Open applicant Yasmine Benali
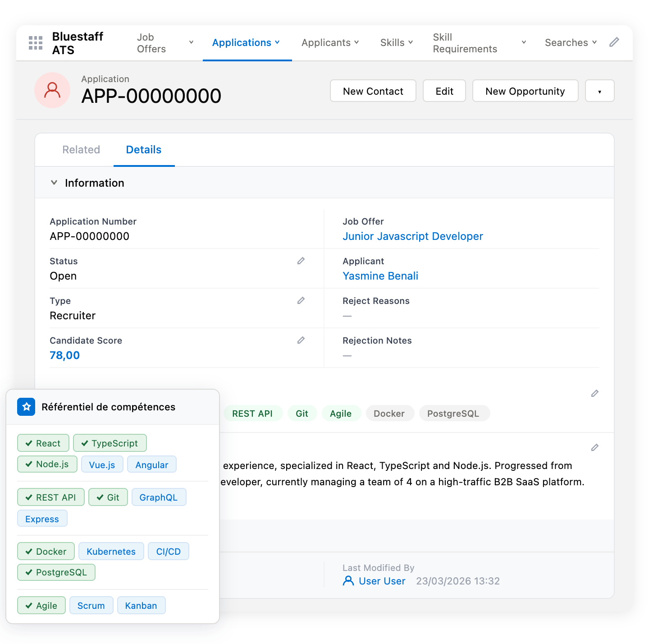Screen dimensions: 649x644 click(x=380, y=276)
